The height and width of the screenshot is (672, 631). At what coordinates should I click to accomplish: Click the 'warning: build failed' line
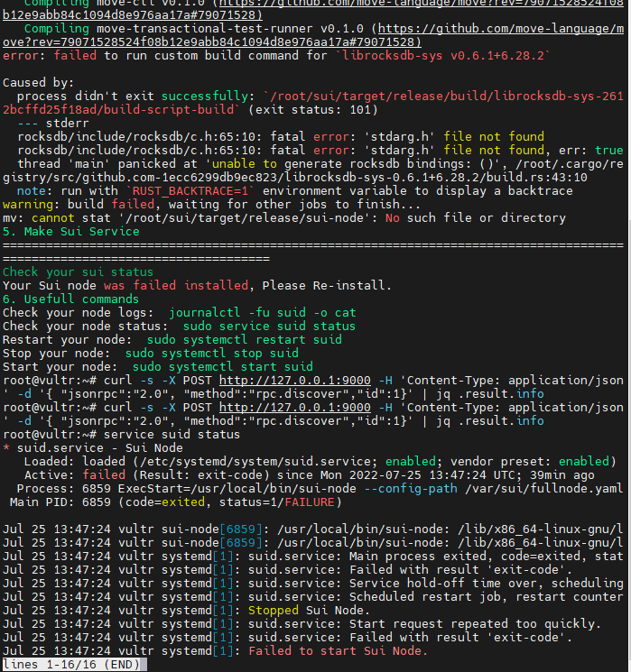click(x=211, y=205)
